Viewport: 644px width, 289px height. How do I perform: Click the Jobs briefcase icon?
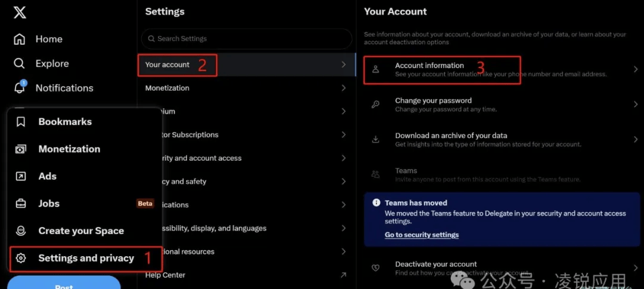click(20, 204)
